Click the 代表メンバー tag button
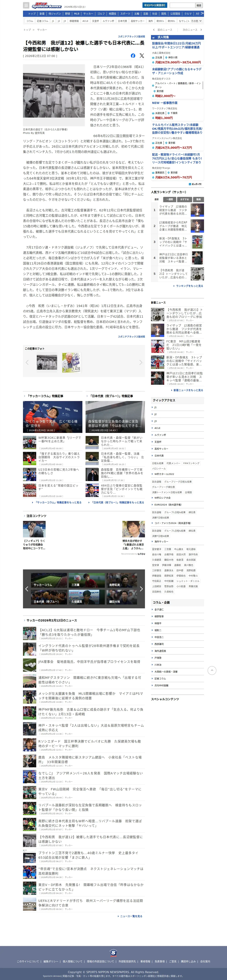This screenshot has height=980, width=227. pyautogui.click(x=173, y=463)
